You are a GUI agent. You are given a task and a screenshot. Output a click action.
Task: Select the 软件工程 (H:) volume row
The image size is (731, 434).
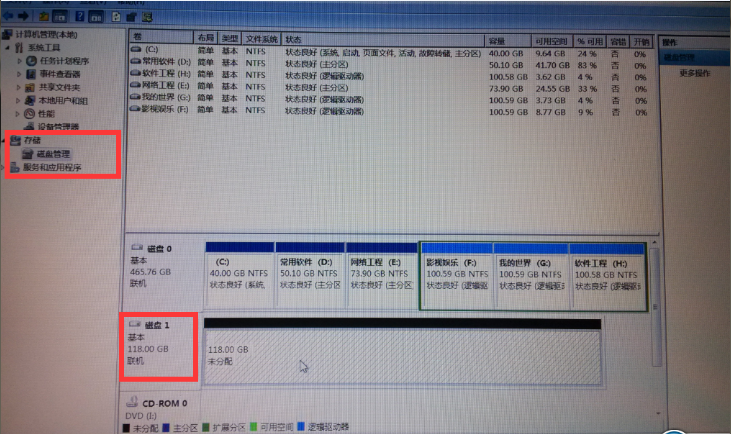[x=389, y=76]
